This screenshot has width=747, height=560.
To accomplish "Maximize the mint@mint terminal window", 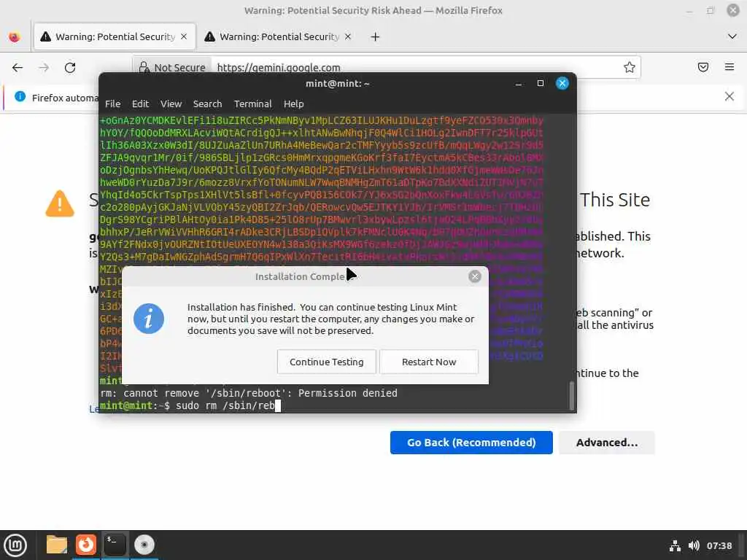I will pos(541,83).
